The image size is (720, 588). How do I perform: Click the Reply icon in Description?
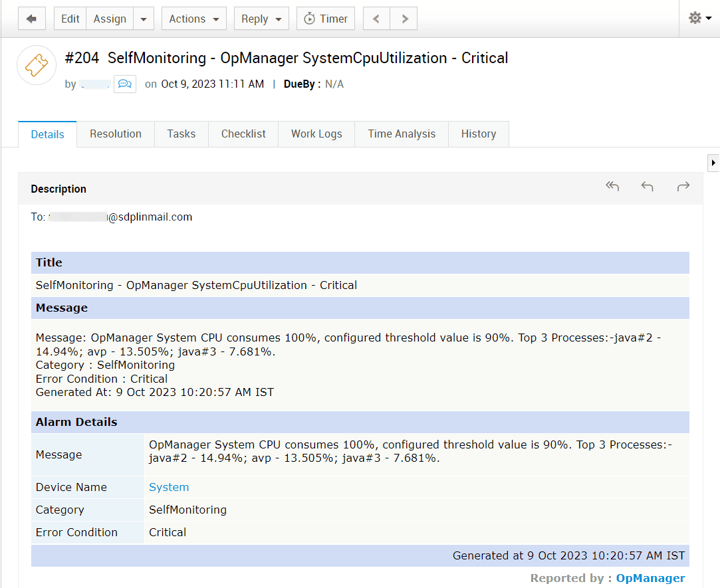pos(648,186)
